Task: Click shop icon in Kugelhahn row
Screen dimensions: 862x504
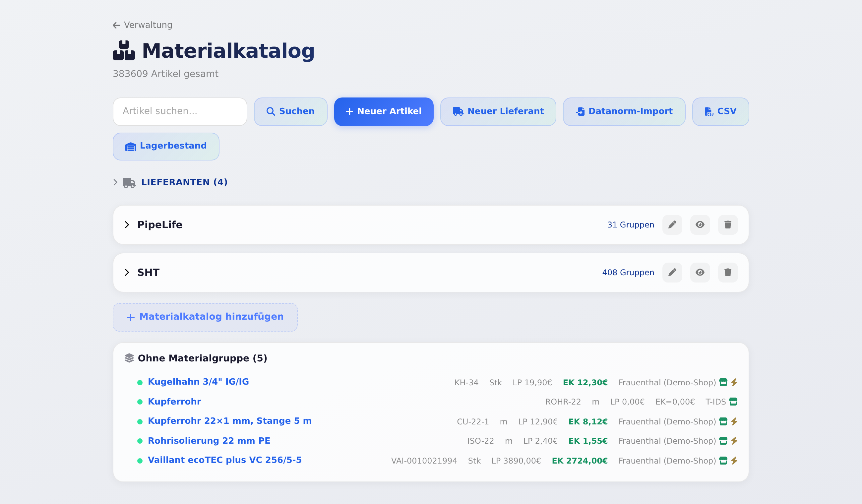Action: tap(723, 382)
